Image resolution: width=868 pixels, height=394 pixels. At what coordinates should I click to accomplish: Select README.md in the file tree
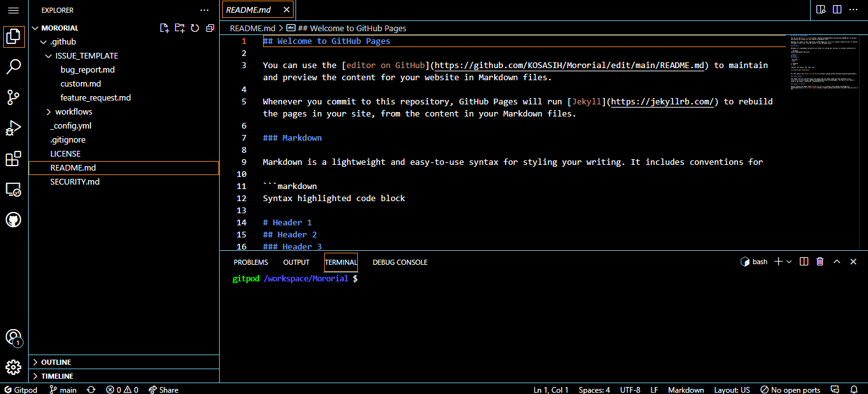click(x=124, y=168)
